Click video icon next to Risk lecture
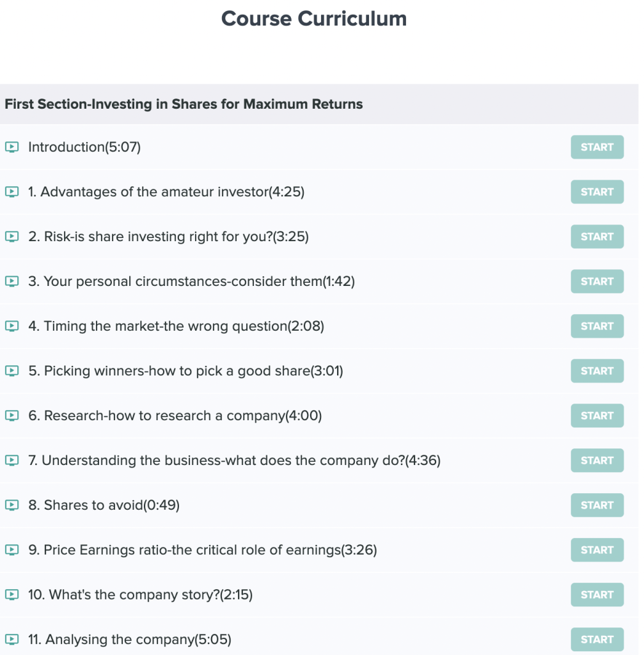The width and height of the screenshot is (644, 655). click(12, 237)
